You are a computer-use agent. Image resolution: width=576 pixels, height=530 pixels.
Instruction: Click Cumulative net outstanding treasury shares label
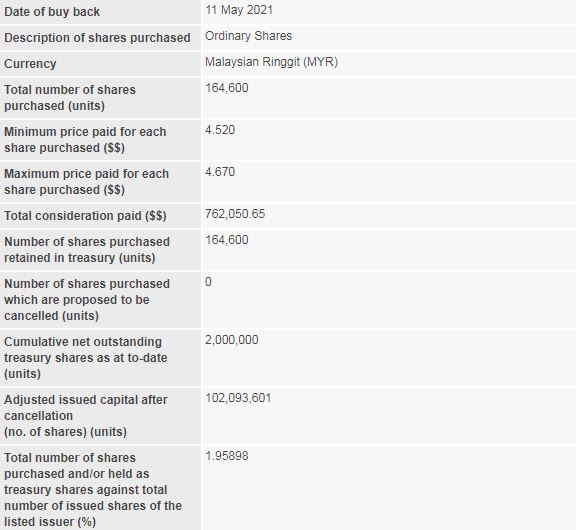coord(86,358)
